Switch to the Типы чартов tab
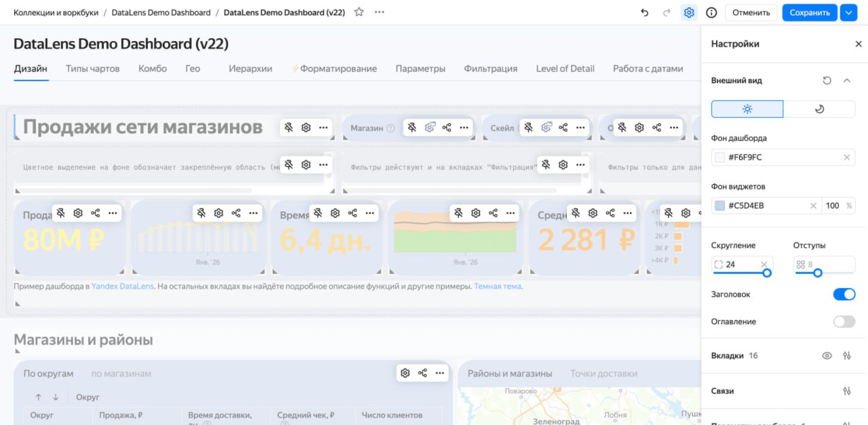The image size is (868, 425). coord(93,69)
